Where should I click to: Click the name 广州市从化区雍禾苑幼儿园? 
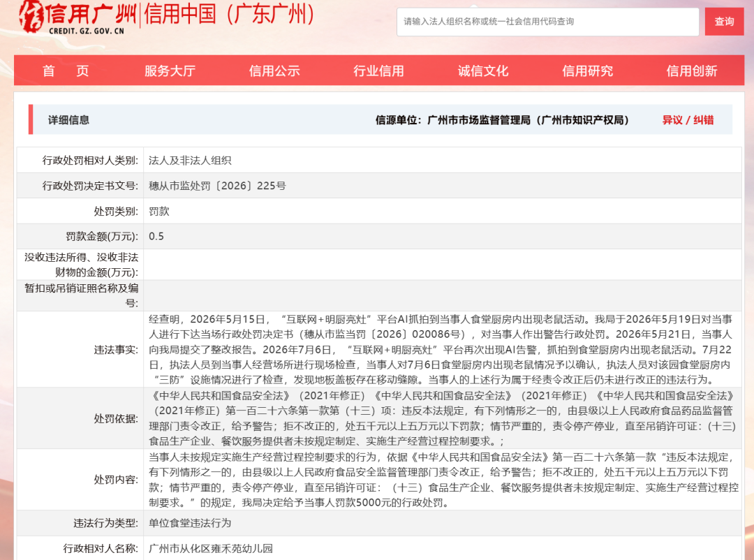pos(211,548)
